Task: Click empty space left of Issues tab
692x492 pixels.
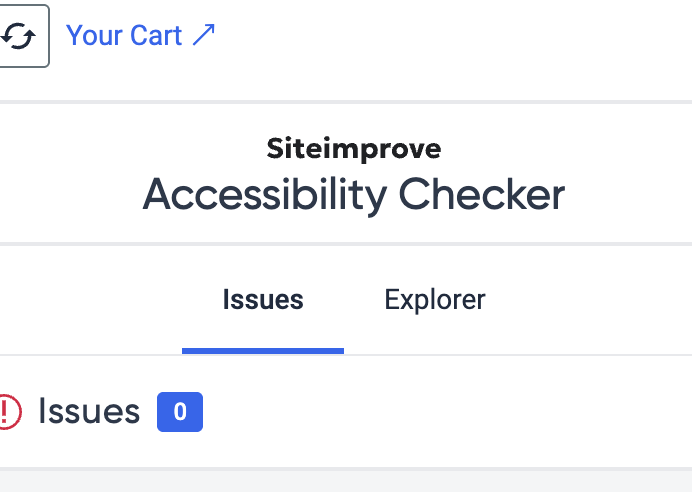Action: 90,300
